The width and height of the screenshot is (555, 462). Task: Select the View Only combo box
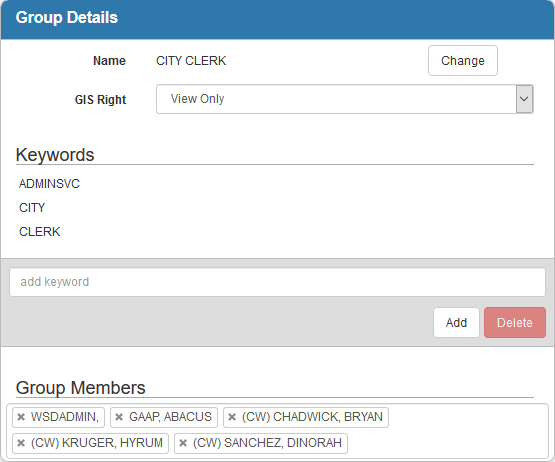[344, 99]
